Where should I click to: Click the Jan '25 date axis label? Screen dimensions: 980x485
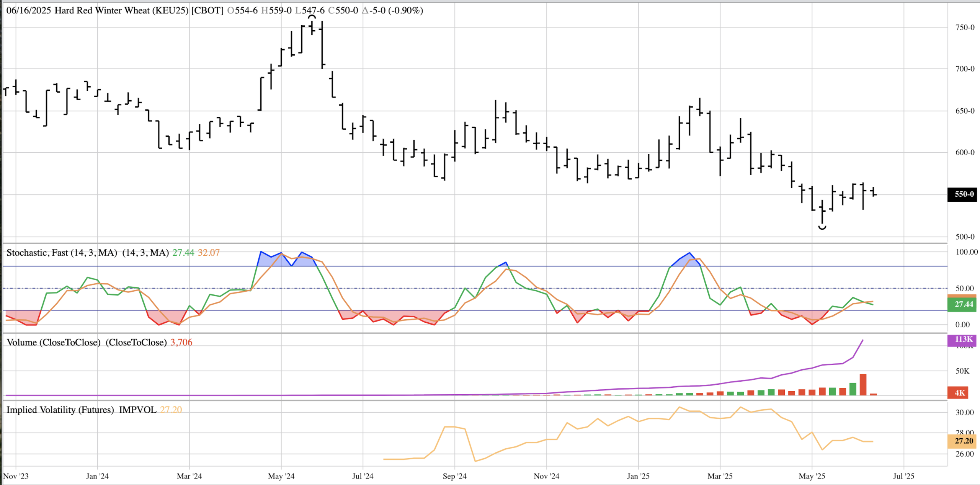(638, 476)
